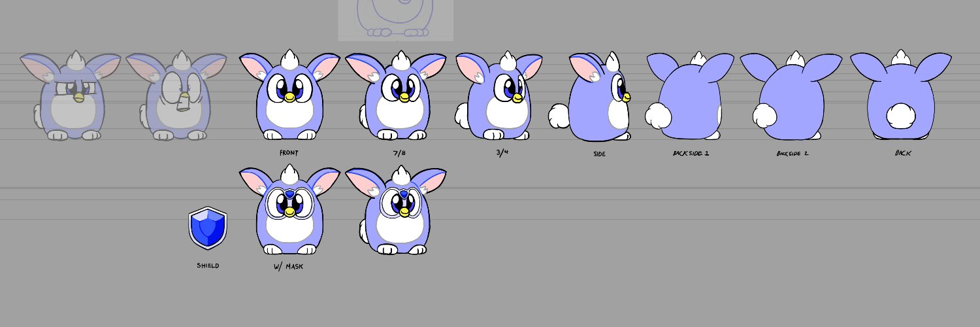Select the front-facing masked character above W/ MASK
Viewport: 980px width, 327px height.
point(289,210)
